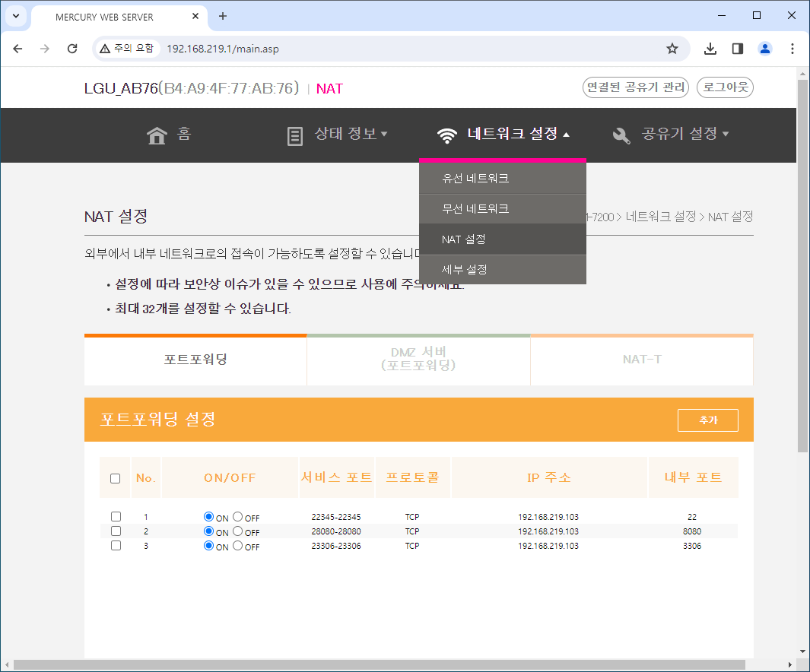Set rule 3 radio to OFF

click(237, 546)
